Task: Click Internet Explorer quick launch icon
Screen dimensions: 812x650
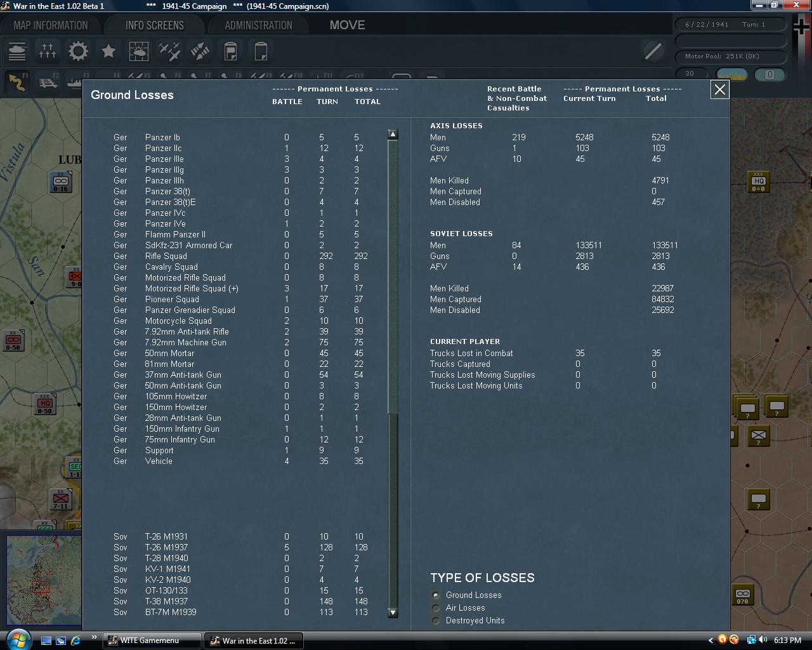Action: tap(75, 640)
